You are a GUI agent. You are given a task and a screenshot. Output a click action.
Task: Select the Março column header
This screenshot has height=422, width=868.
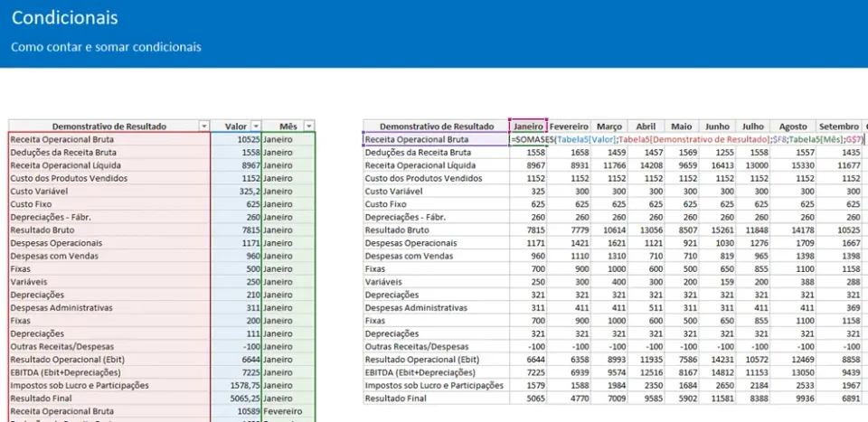point(609,127)
